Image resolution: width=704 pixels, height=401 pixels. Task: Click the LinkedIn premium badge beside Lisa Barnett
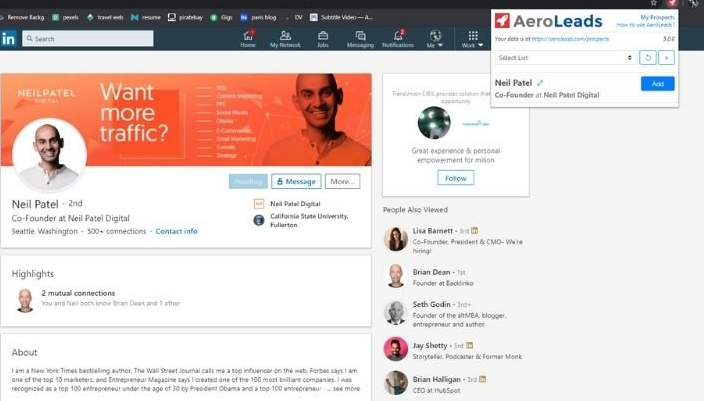(x=475, y=230)
